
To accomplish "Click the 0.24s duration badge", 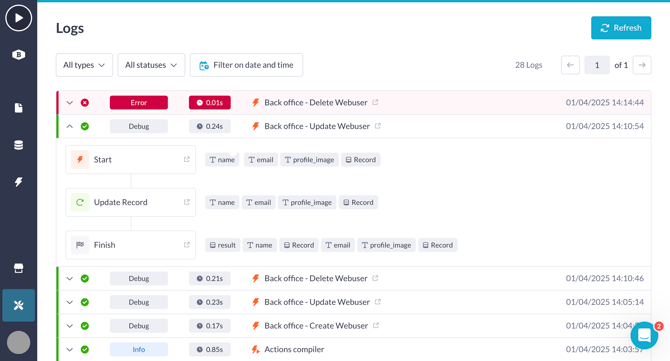I will click(x=210, y=126).
